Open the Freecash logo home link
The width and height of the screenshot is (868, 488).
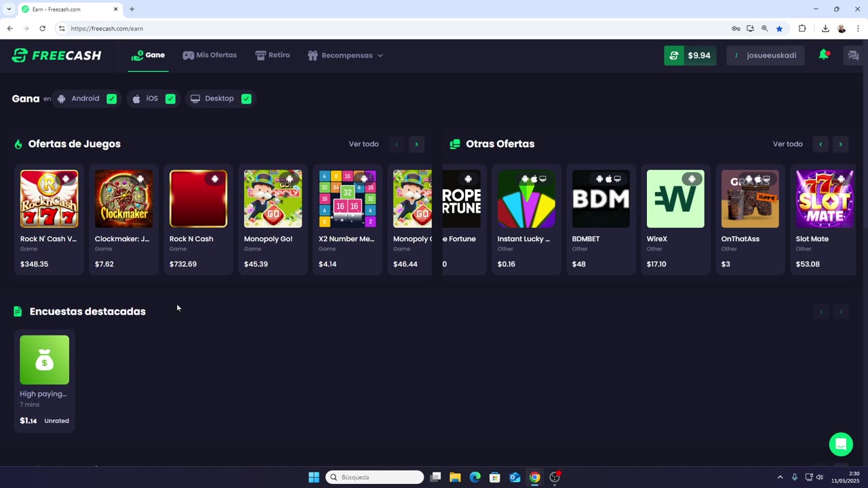pos(56,56)
